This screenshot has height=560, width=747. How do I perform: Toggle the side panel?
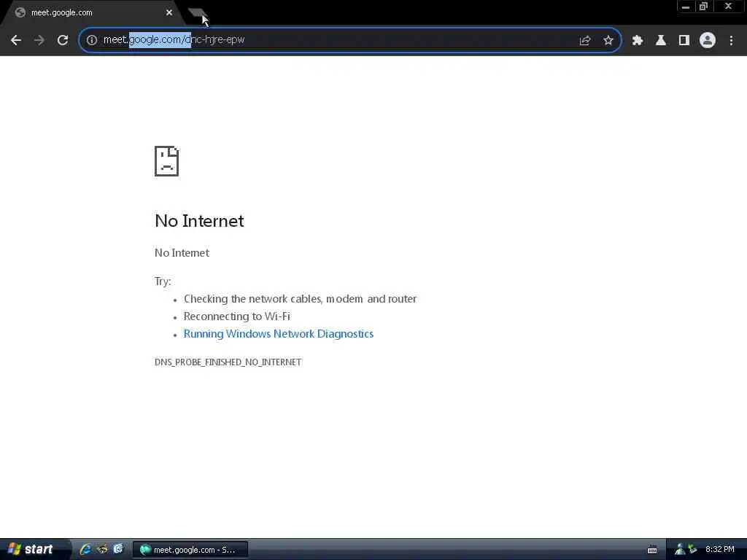click(684, 41)
